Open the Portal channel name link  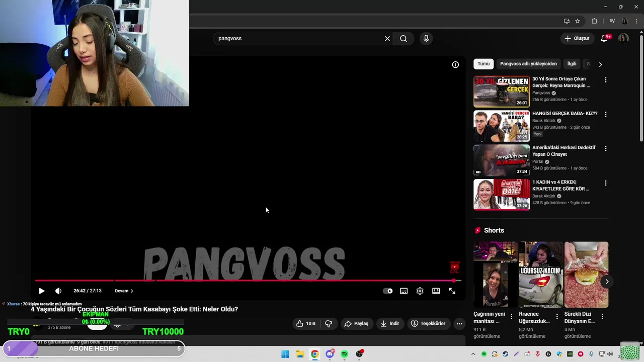tap(538, 161)
